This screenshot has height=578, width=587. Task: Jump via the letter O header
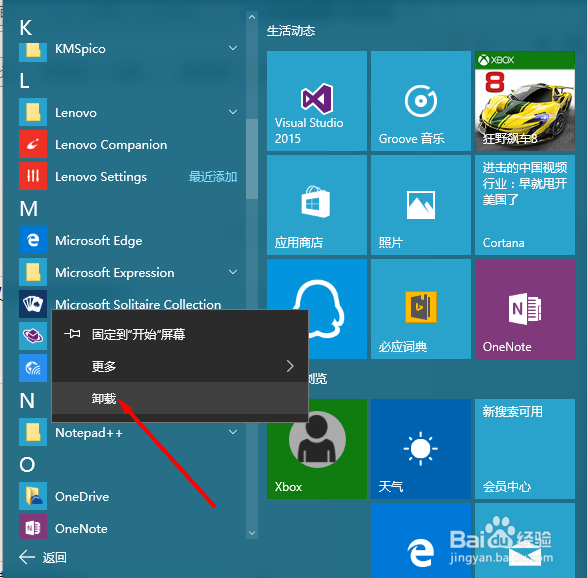point(27,465)
